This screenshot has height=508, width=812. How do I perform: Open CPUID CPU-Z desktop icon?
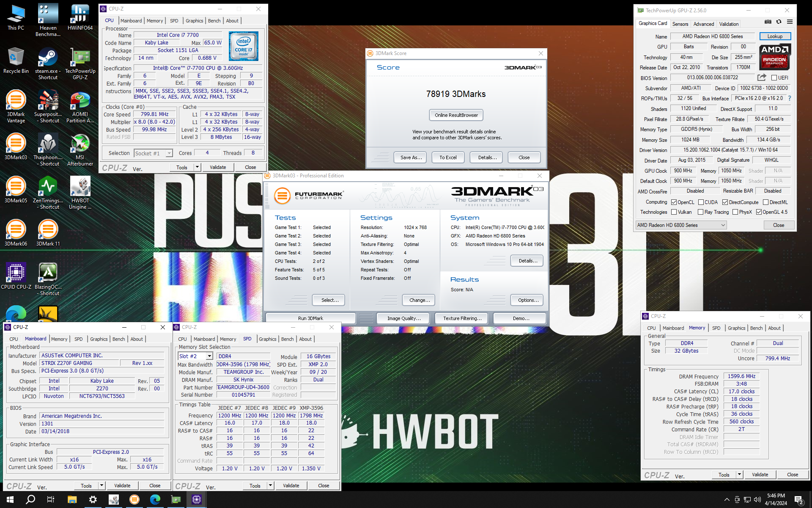pyautogui.click(x=16, y=276)
